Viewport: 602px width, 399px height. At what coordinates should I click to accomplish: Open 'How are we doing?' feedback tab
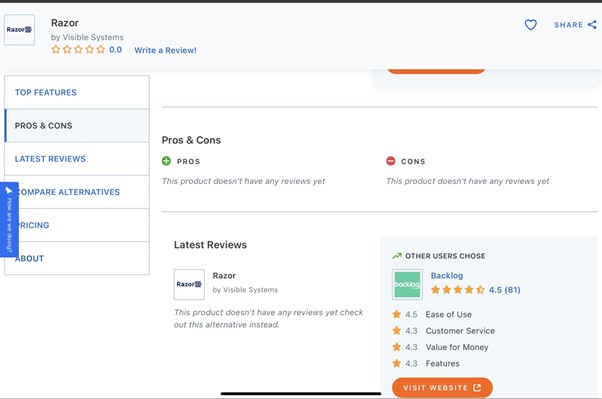(9, 219)
